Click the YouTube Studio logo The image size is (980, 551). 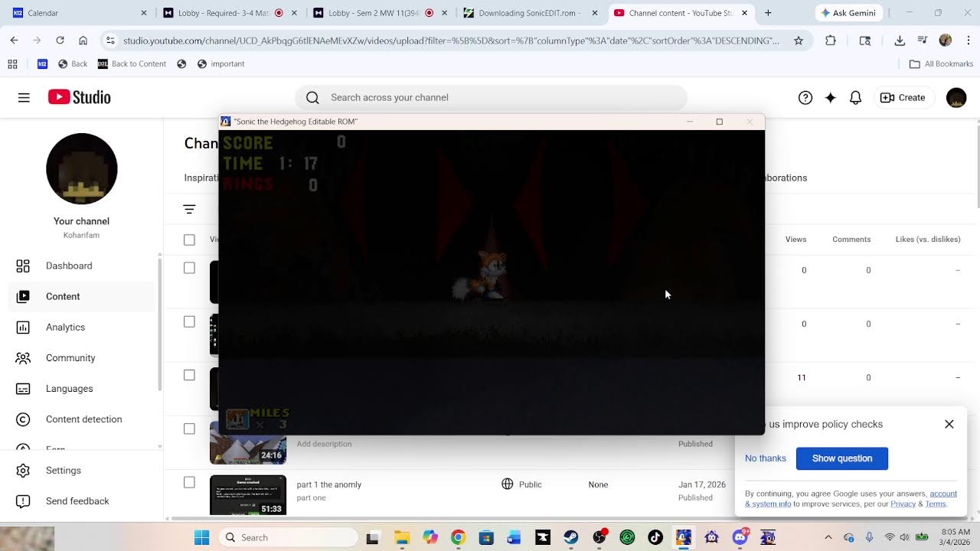coord(80,97)
